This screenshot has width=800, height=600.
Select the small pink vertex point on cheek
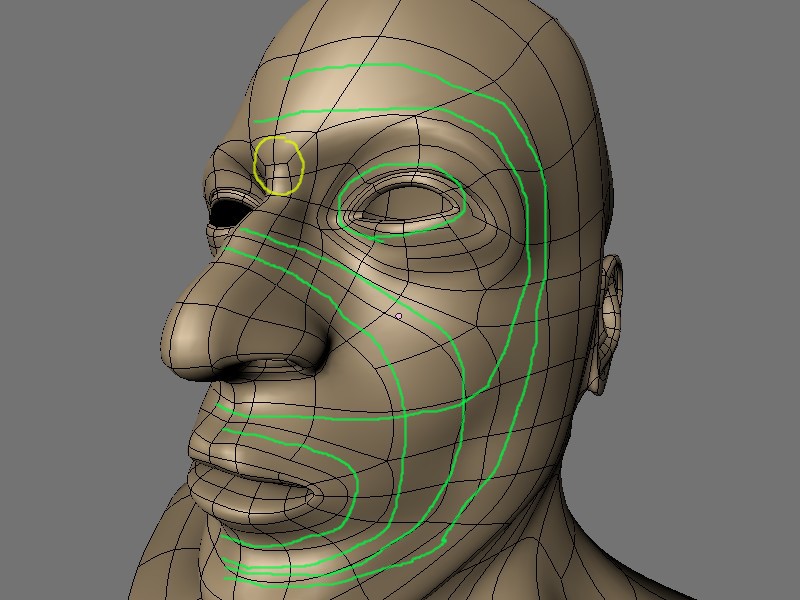click(x=398, y=316)
